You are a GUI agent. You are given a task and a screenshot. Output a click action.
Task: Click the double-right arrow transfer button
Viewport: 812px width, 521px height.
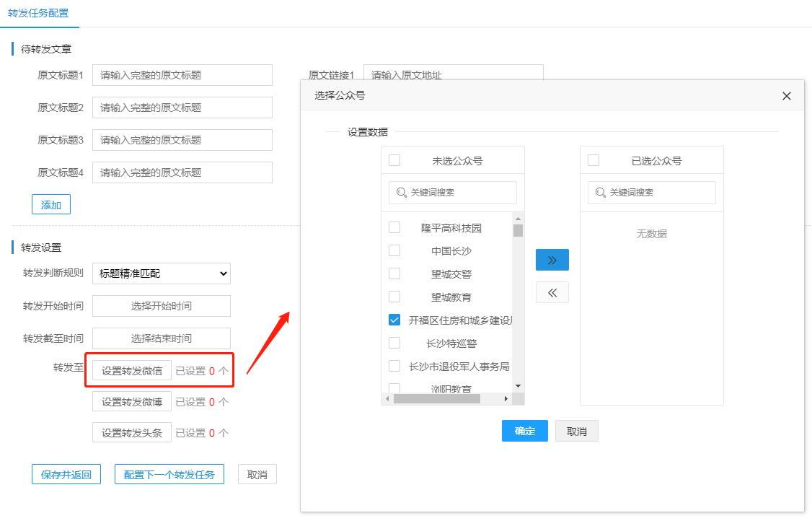pos(552,260)
